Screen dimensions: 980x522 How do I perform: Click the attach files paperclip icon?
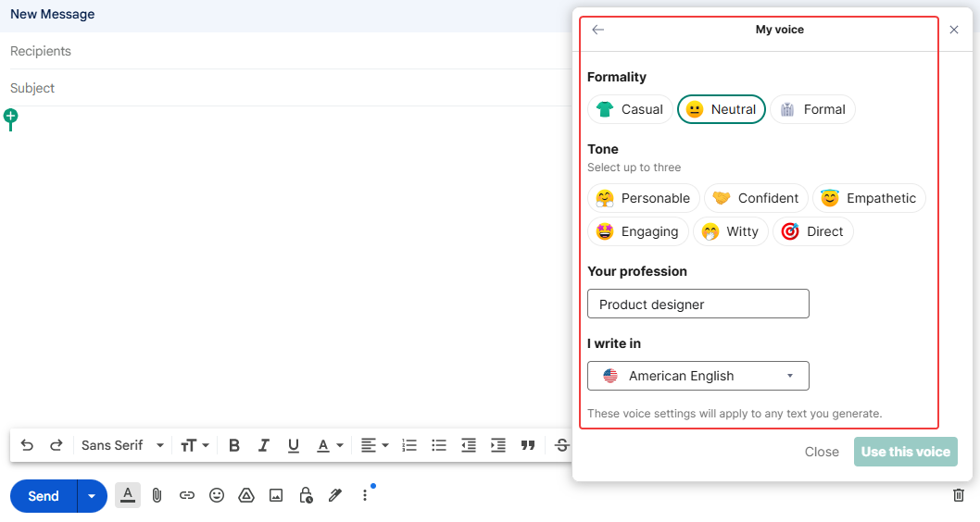pos(157,495)
